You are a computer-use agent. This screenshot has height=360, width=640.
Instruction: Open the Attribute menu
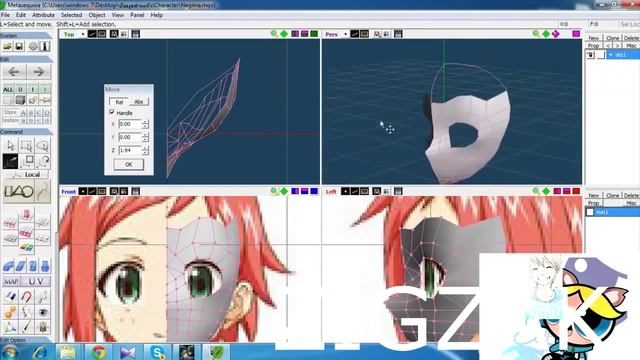[x=43, y=15]
